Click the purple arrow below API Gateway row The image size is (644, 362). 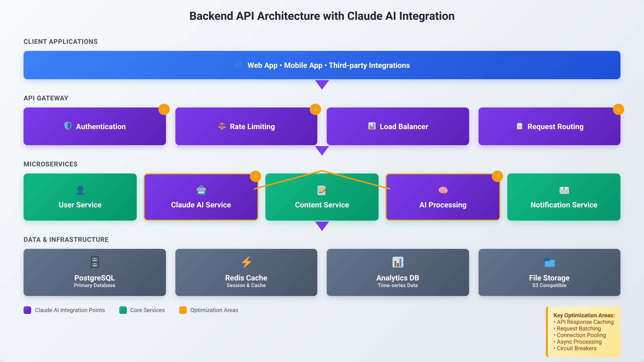(x=322, y=151)
